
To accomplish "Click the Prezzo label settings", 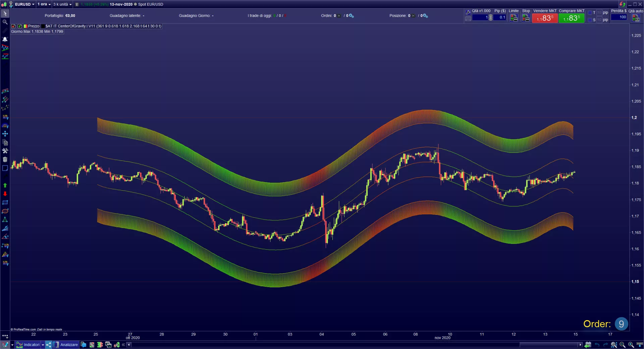I will point(34,26).
